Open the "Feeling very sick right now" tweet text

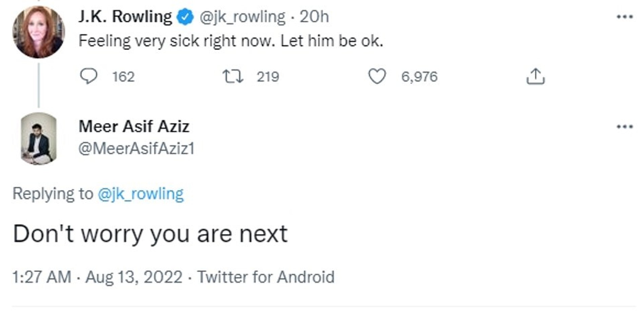[230, 41]
